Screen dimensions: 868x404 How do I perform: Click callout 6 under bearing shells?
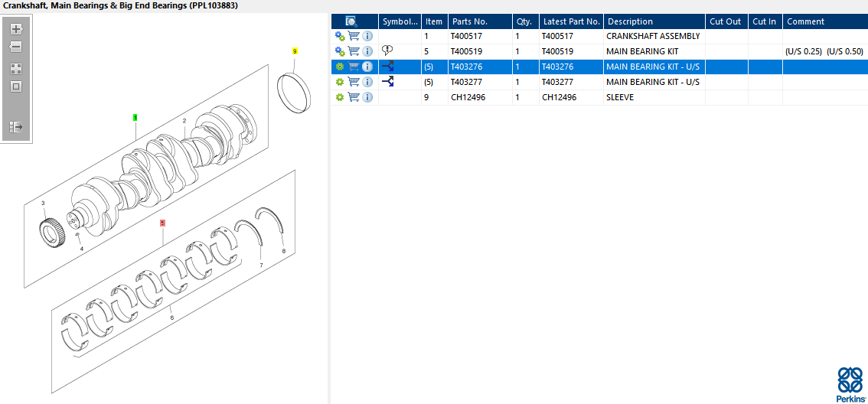click(x=171, y=318)
